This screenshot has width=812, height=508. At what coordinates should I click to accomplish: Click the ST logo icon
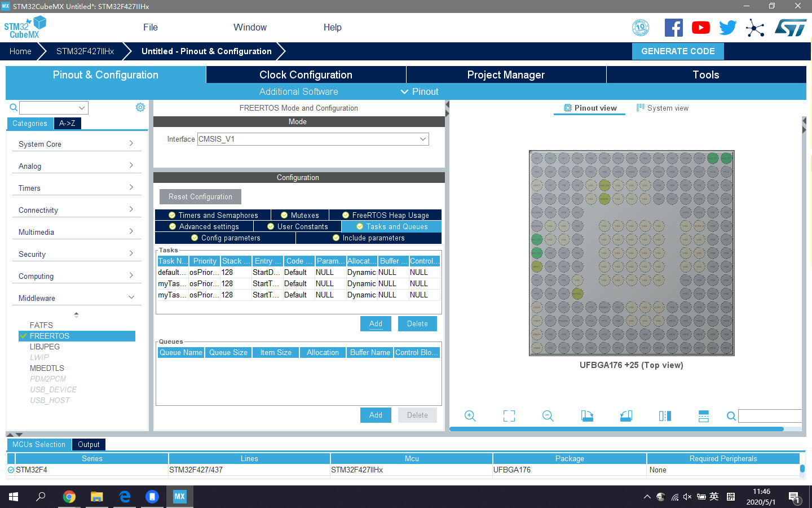point(791,28)
